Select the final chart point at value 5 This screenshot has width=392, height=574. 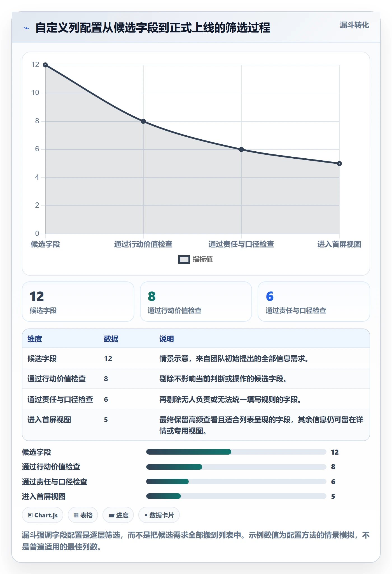click(x=339, y=163)
